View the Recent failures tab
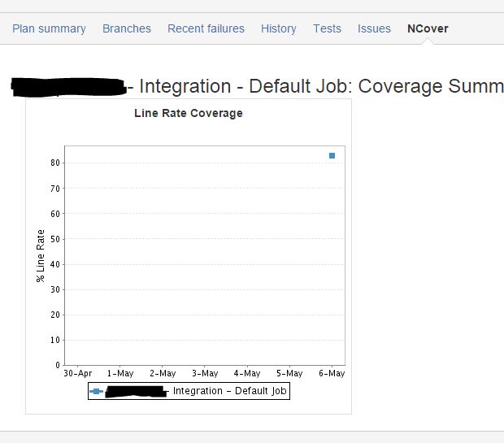This screenshot has width=504, height=443. [206, 28]
